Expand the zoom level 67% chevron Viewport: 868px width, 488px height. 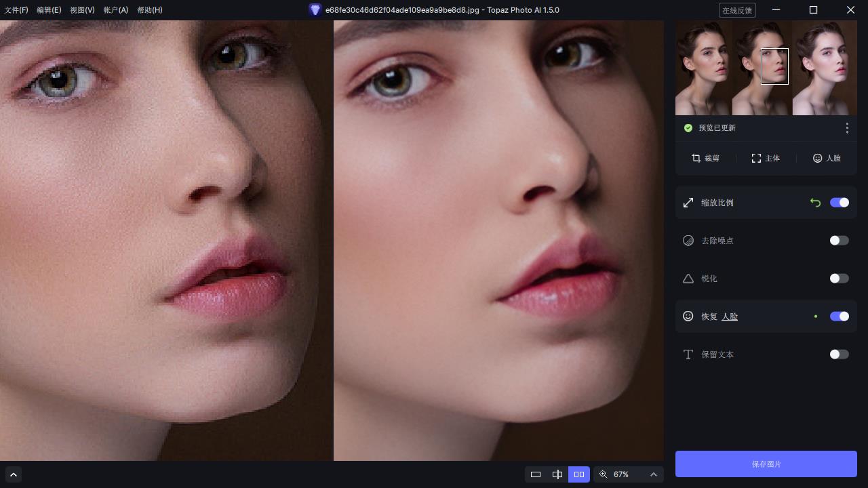pos(654,474)
